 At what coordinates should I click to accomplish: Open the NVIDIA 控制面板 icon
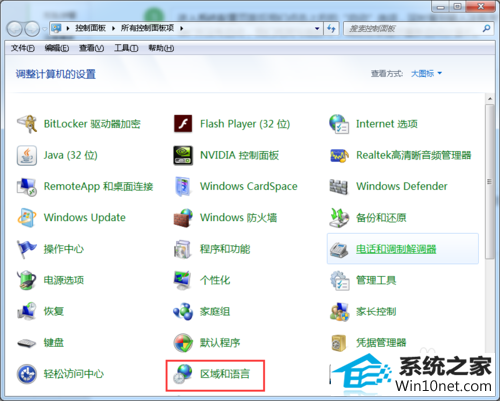point(183,155)
